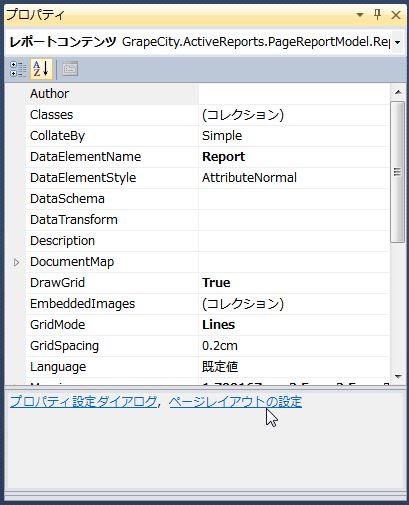Switch to categorized property view

tap(18, 69)
